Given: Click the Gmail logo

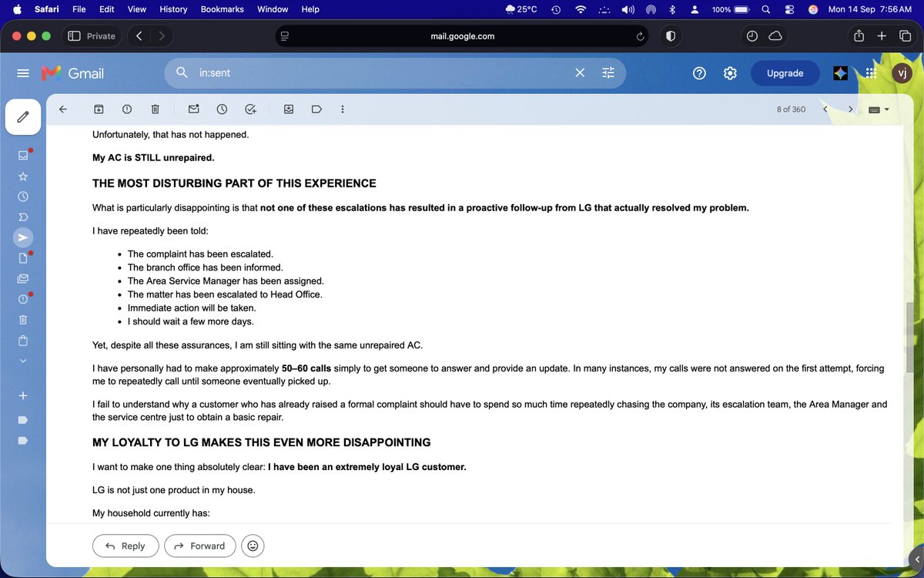Looking at the screenshot, I should pyautogui.click(x=73, y=73).
